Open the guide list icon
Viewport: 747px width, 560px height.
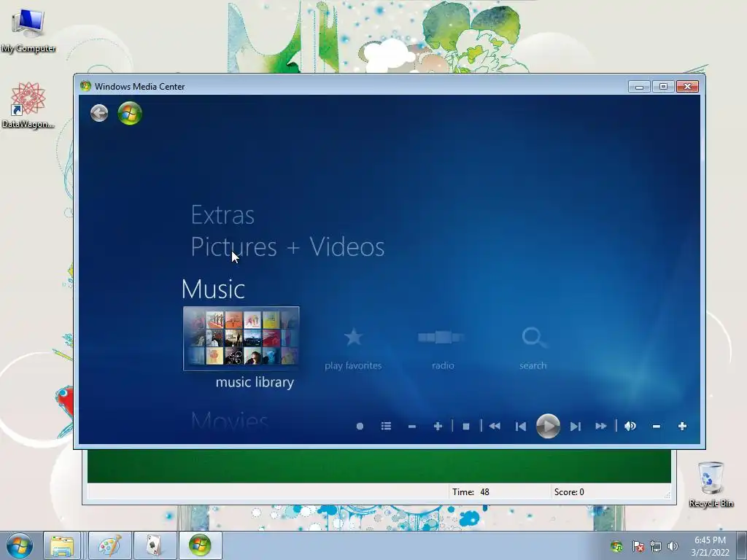coord(386,426)
